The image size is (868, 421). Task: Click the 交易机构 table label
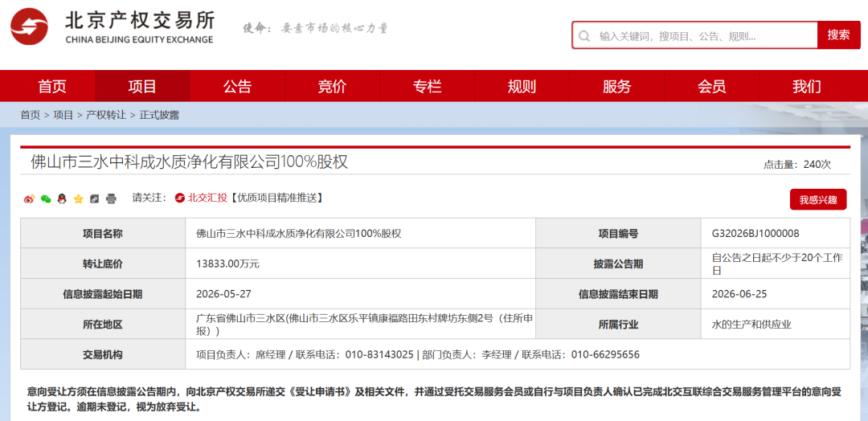[102, 354]
